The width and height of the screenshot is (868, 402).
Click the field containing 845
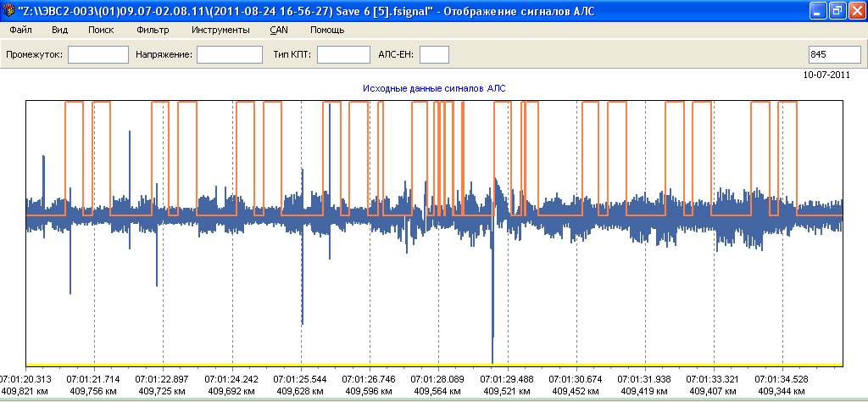click(x=834, y=55)
